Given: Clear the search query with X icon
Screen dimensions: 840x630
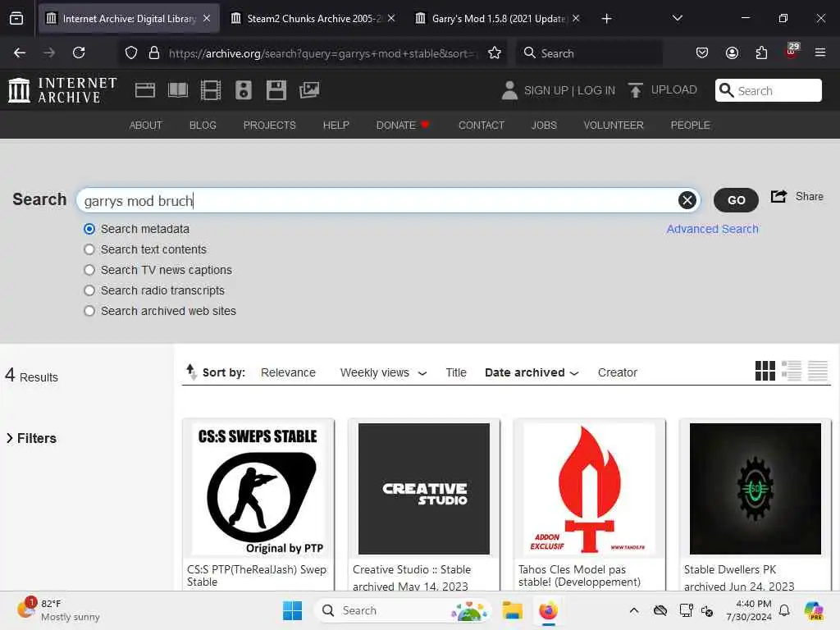Looking at the screenshot, I should [687, 200].
